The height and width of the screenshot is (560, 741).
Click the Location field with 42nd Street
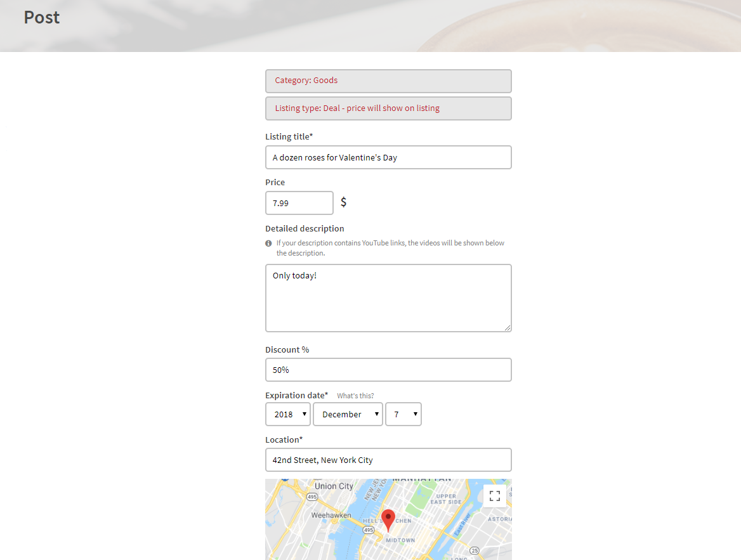point(388,460)
